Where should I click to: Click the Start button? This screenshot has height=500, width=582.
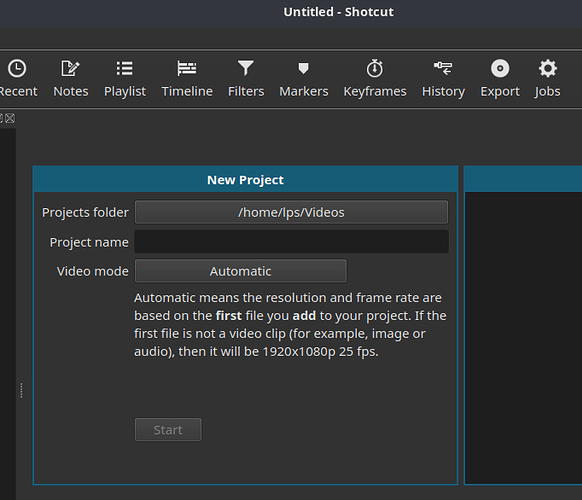pos(168,430)
